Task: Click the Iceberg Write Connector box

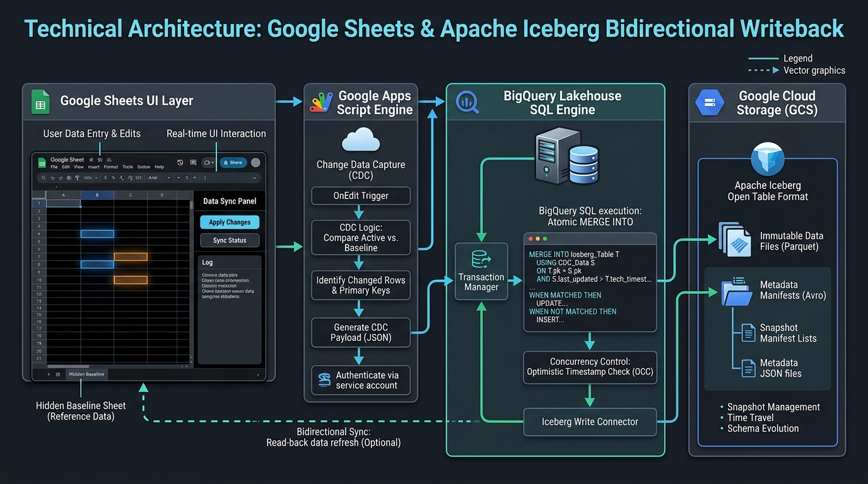Action: click(590, 422)
